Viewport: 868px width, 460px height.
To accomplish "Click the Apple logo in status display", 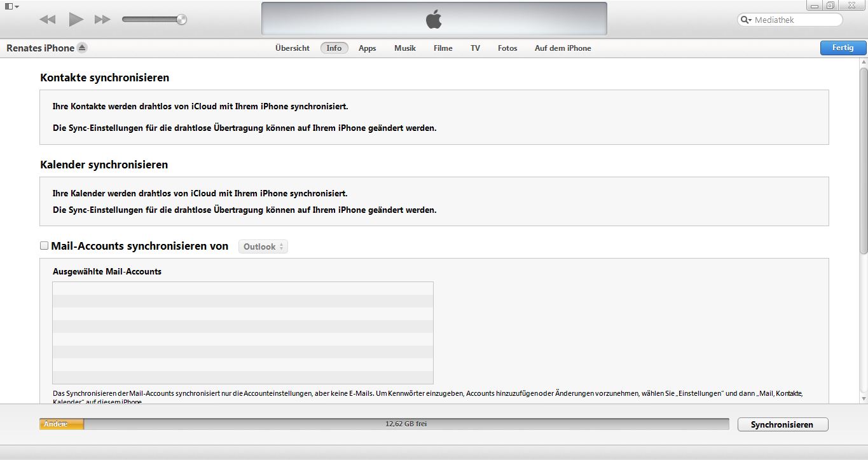I will click(434, 19).
